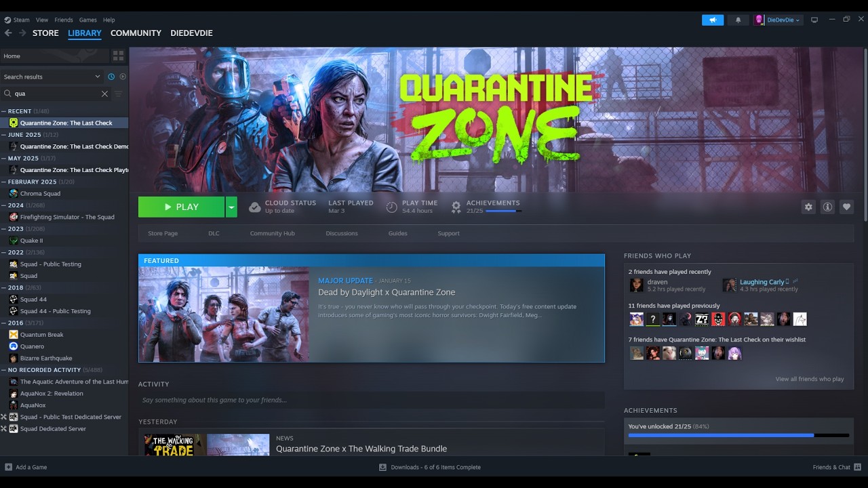Collapse the RECENT category
Screen dimensions: 868x488
point(4,111)
